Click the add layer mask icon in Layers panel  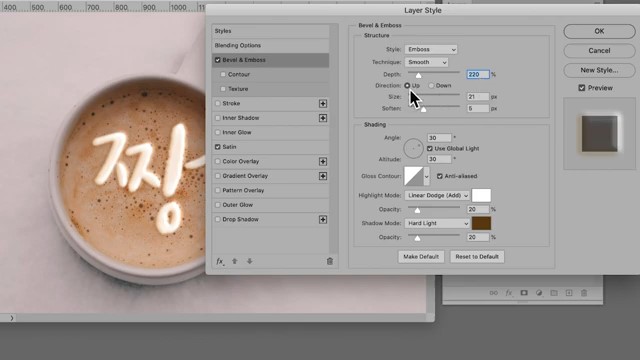pos(524,293)
